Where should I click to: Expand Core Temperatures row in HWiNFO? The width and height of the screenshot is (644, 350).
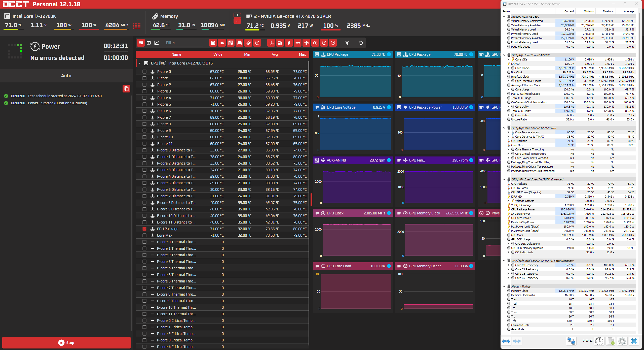(508, 132)
